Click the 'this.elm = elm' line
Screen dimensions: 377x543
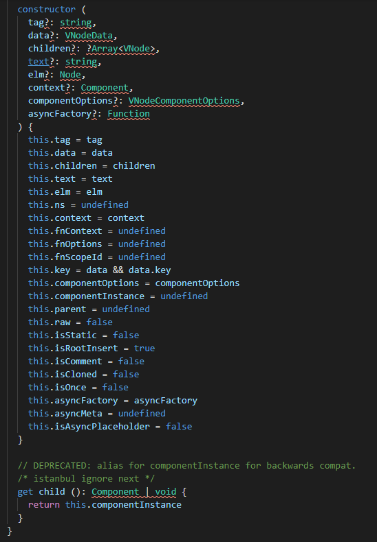65,192
